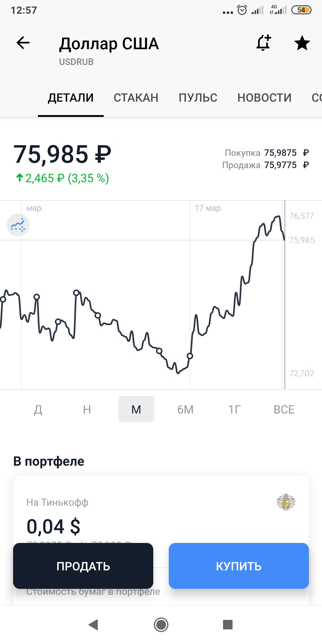Screen dimensions: 322x644
Task: Select the Н week chart period
Action: coord(87,409)
